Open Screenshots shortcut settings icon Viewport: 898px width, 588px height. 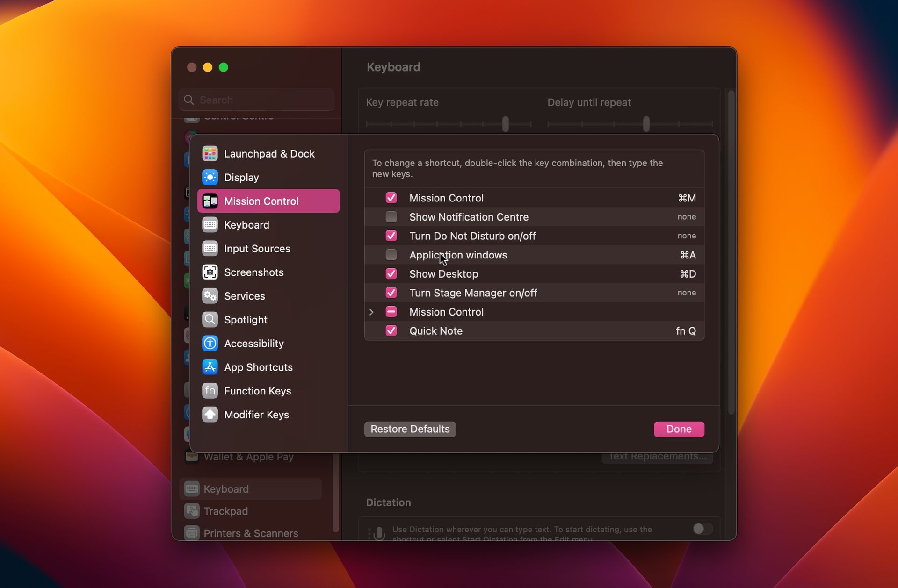[210, 272]
